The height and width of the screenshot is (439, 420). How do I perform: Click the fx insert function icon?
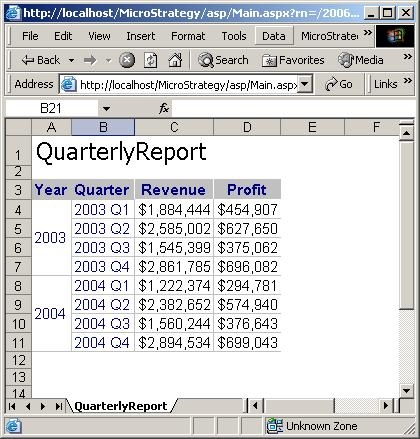pos(164,108)
